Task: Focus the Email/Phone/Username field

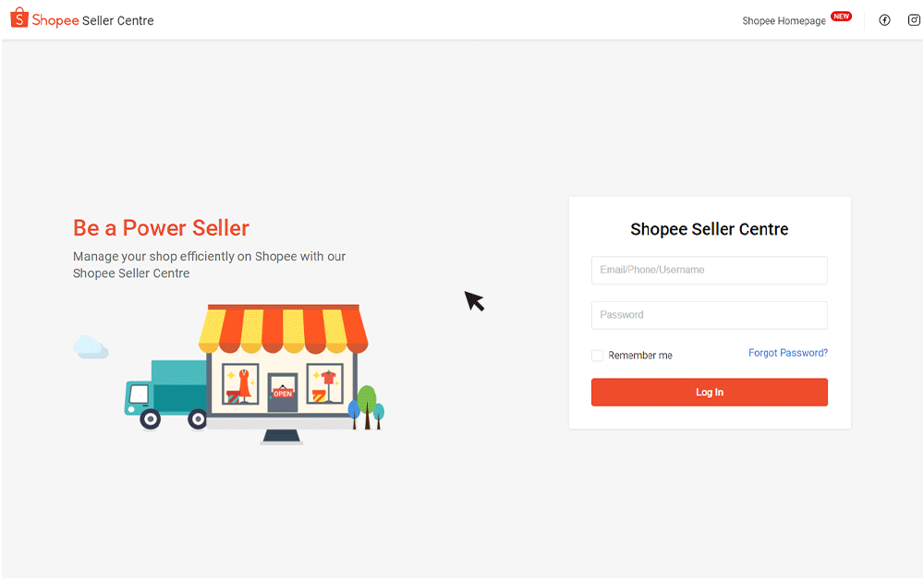Action: tap(709, 270)
